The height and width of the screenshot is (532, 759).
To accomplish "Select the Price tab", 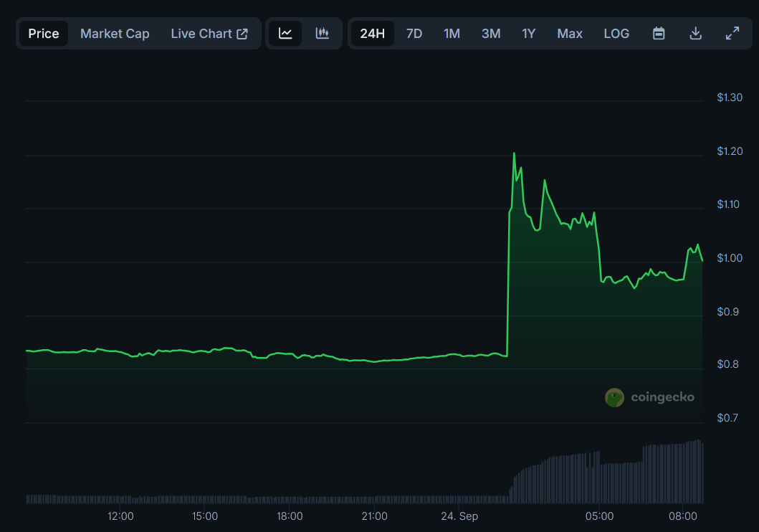I will tap(44, 34).
